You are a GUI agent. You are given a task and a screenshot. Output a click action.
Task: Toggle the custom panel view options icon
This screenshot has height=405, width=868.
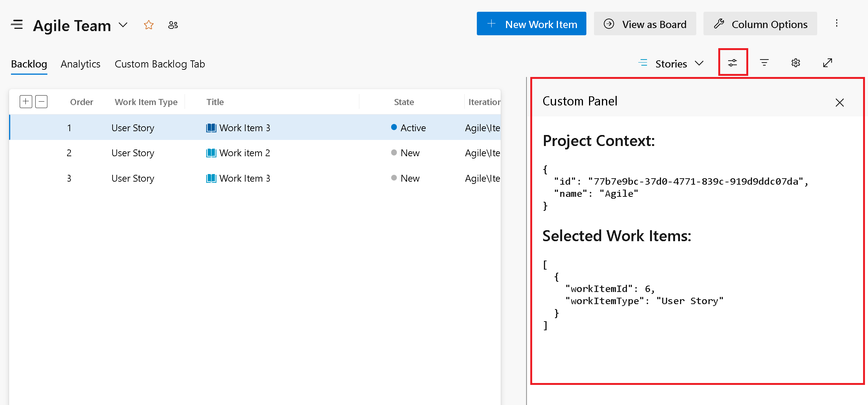click(733, 63)
